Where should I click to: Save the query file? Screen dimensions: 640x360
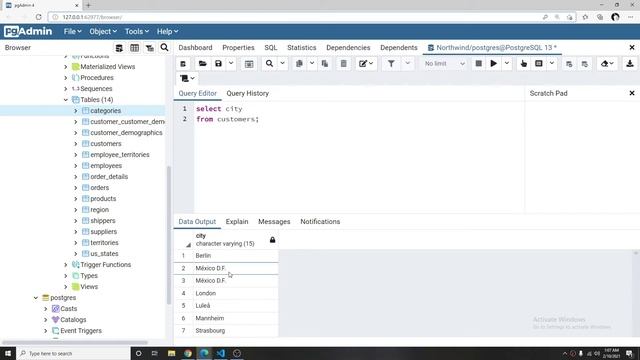tap(218, 64)
